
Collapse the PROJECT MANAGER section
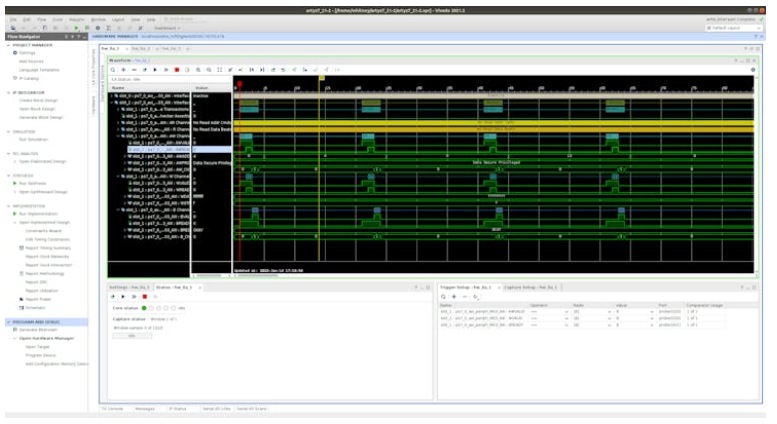click(9, 45)
